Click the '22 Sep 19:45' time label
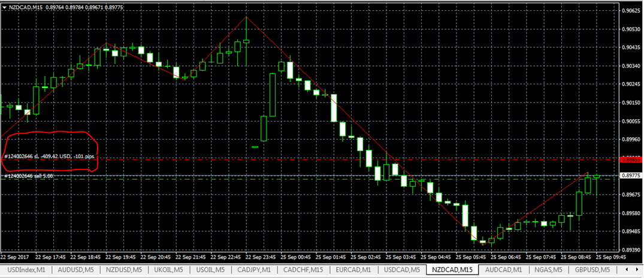This screenshot has height=278, width=644. click(120, 256)
